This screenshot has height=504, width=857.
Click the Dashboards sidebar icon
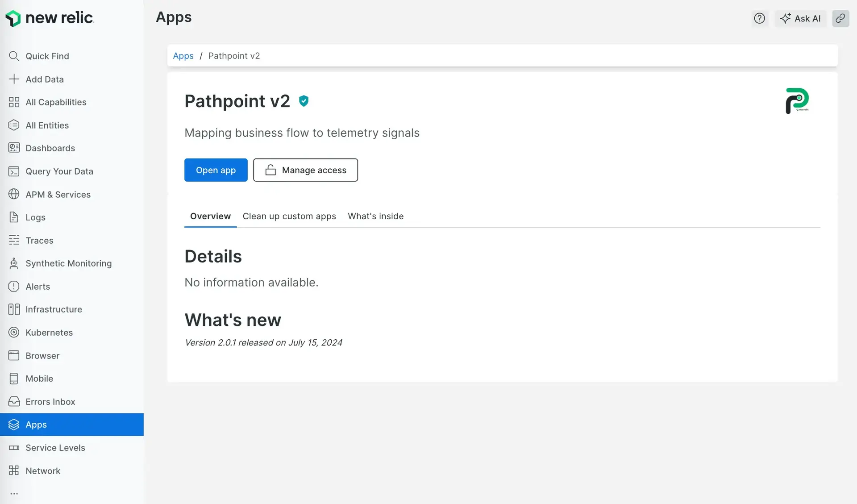pyautogui.click(x=13, y=148)
